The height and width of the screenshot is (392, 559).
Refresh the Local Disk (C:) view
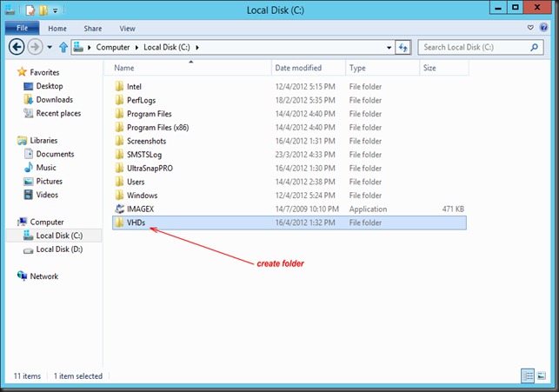pyautogui.click(x=403, y=48)
